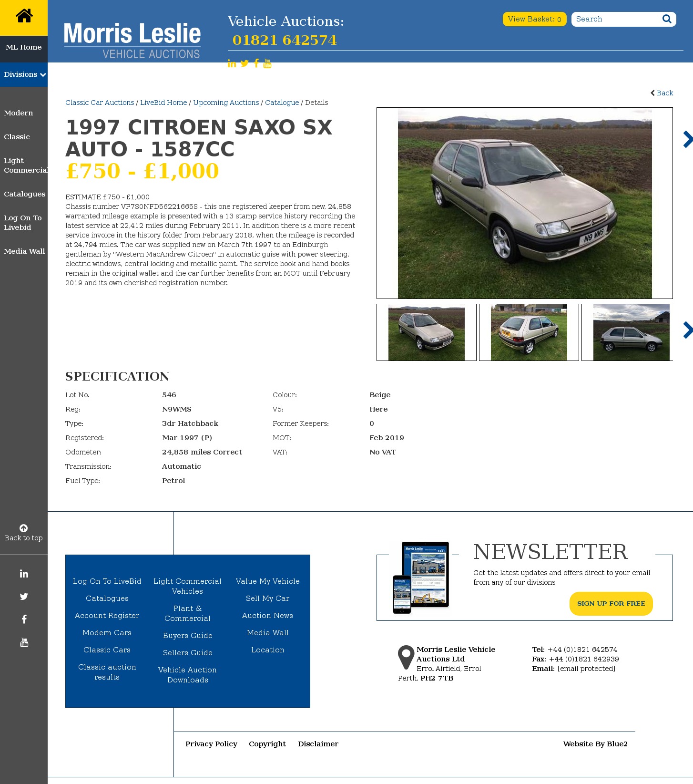Click registration value N9WMS
This screenshot has height=784, width=693.
(177, 409)
